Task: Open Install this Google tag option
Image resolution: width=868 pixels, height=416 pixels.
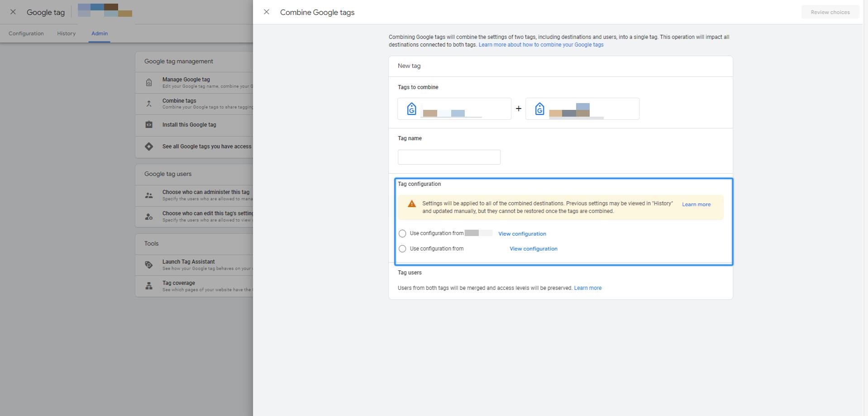Action: click(x=194, y=125)
